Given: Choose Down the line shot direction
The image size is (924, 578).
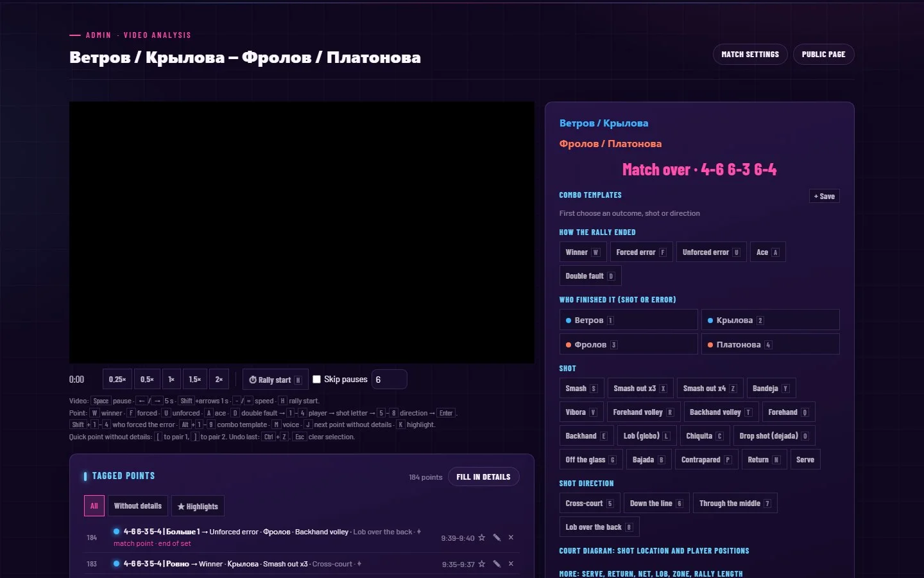Looking at the screenshot, I should pyautogui.click(x=656, y=504).
